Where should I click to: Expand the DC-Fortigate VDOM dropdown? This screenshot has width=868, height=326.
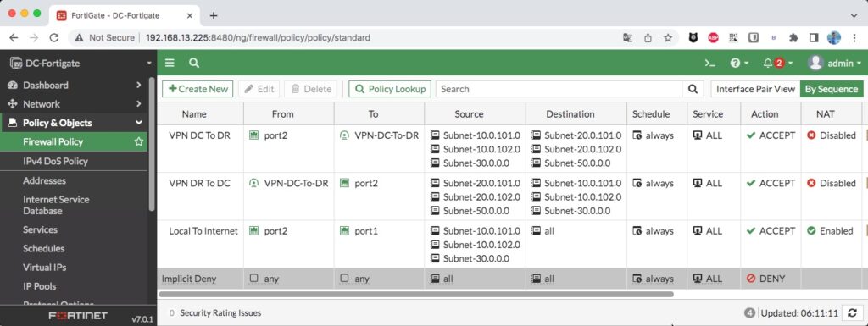point(149,63)
